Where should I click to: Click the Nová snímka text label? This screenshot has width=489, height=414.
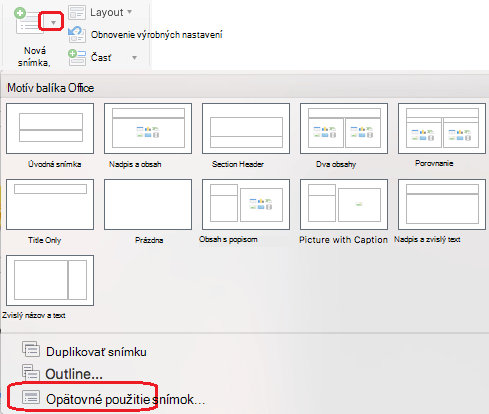click(x=34, y=57)
